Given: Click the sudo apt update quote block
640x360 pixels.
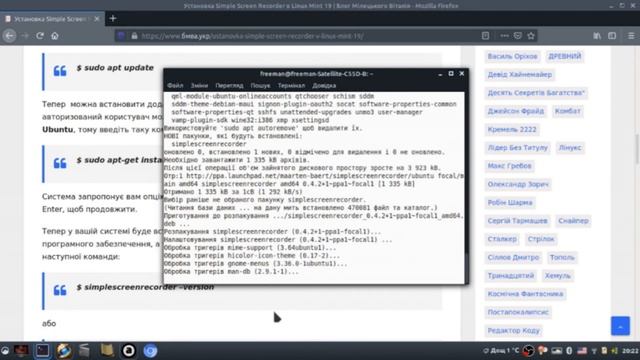Looking at the screenshot, I should pyautogui.click(x=242, y=71).
